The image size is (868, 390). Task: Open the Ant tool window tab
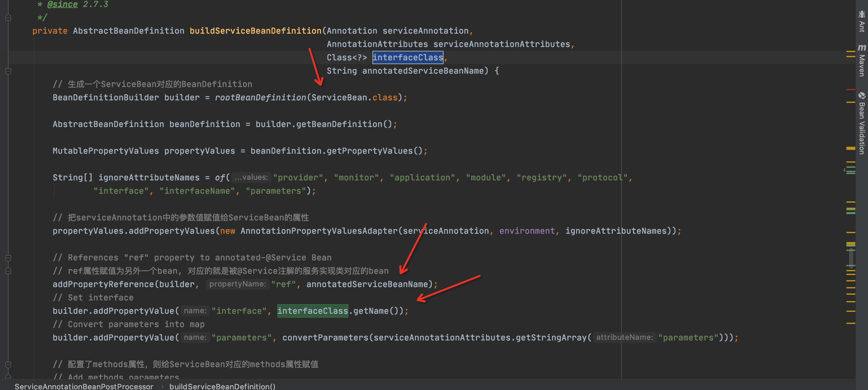coord(862,21)
